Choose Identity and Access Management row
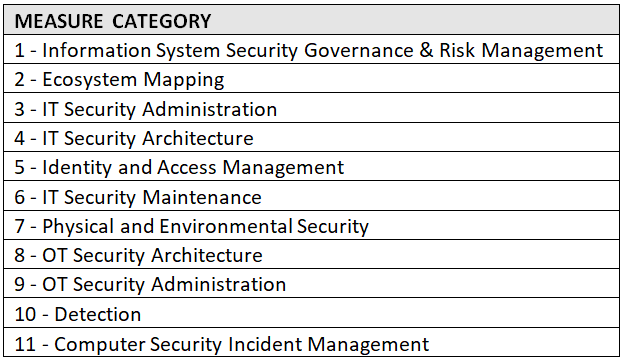Viewport: 624px width, 361px height. [x=312, y=166]
